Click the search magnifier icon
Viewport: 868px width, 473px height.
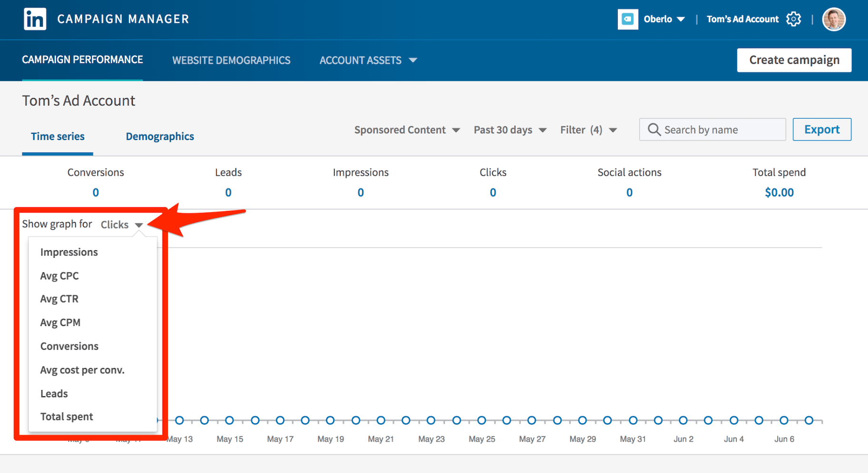654,130
